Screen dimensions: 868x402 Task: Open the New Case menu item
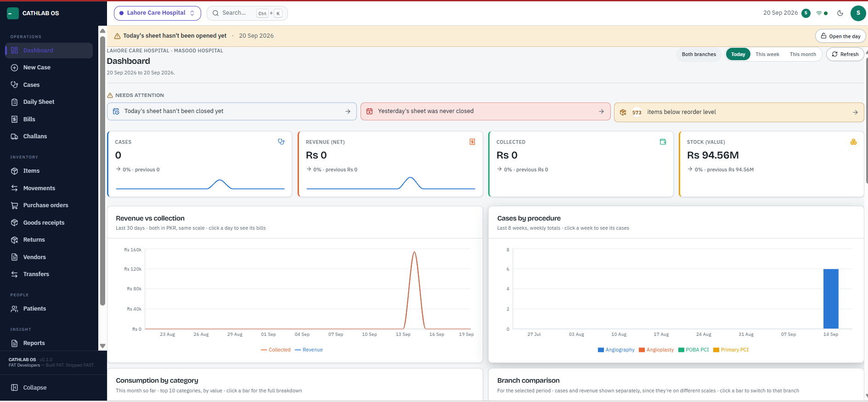coord(49,68)
